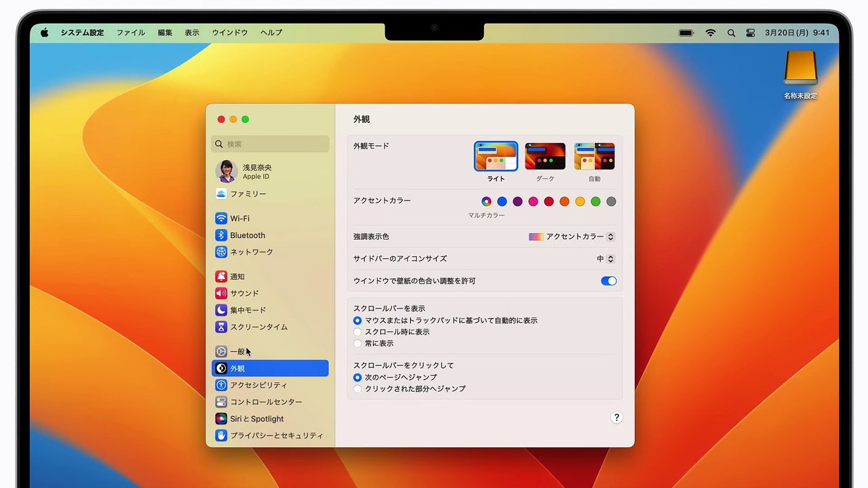Choose the purple accent color swatch
The width and height of the screenshot is (868, 488).
point(517,201)
